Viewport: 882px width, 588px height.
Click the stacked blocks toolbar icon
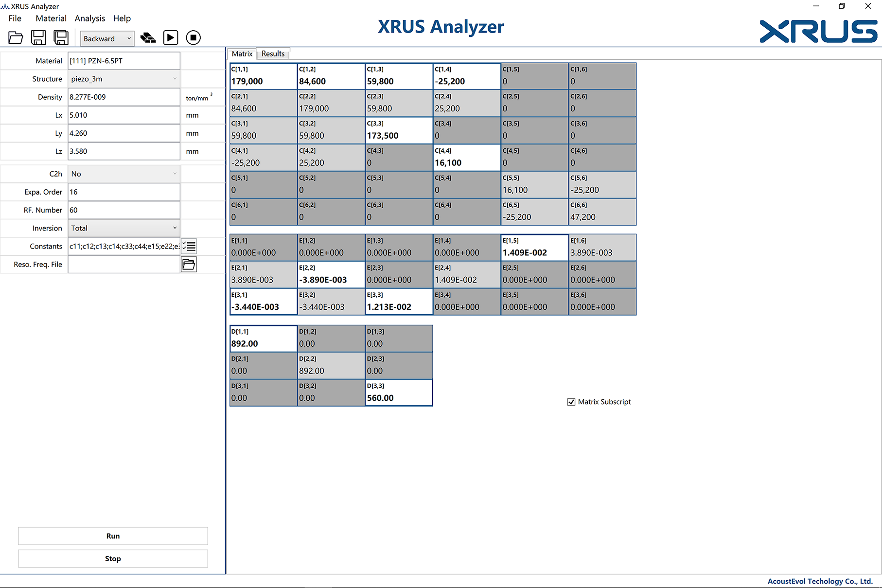point(148,38)
